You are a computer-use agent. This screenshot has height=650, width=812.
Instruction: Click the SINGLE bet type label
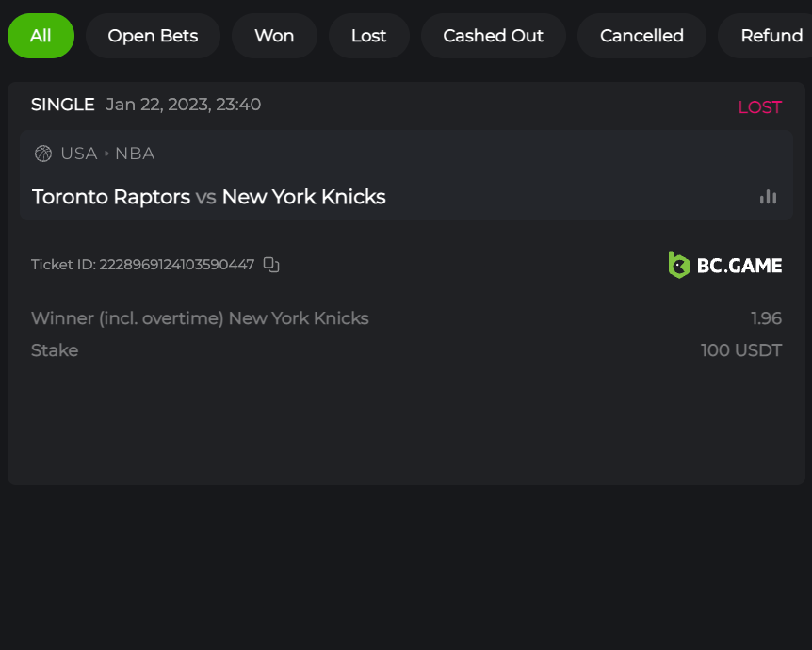(x=63, y=105)
